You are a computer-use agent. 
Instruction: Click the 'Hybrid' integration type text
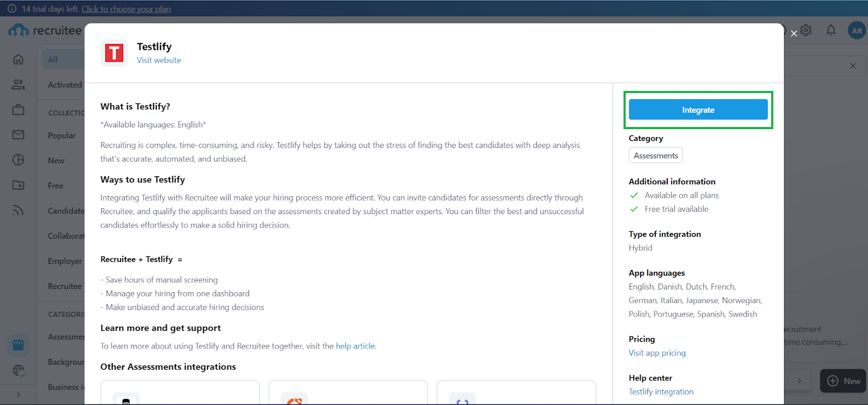click(x=641, y=248)
